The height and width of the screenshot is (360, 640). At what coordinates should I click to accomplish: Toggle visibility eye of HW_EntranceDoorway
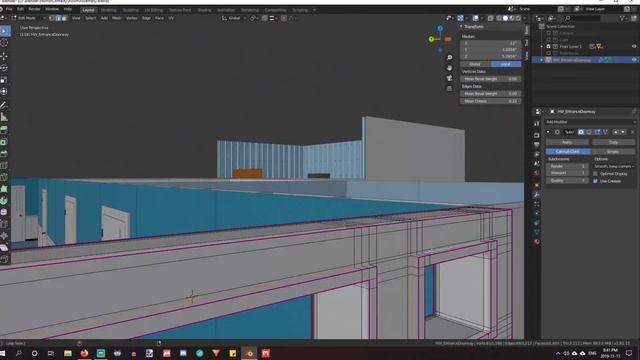click(634, 60)
